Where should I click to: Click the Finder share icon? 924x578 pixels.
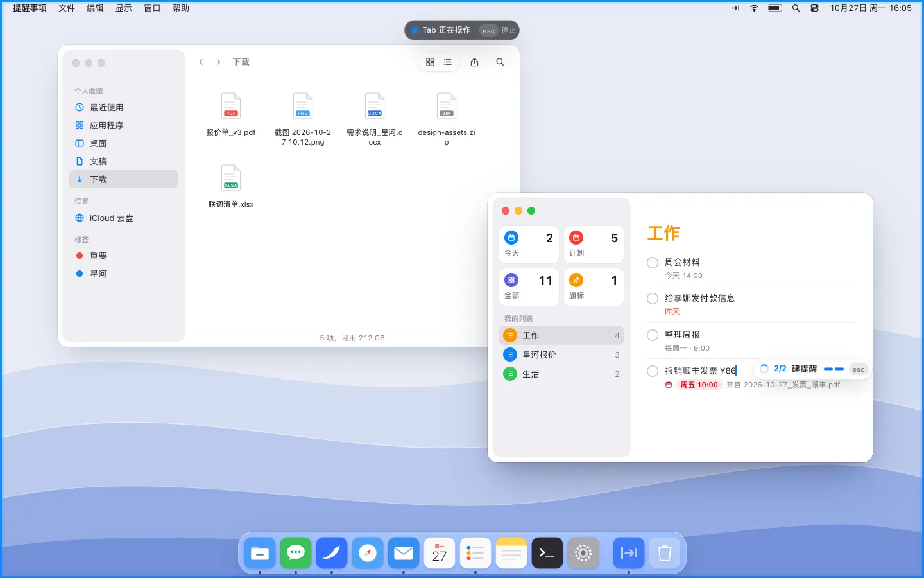click(475, 62)
